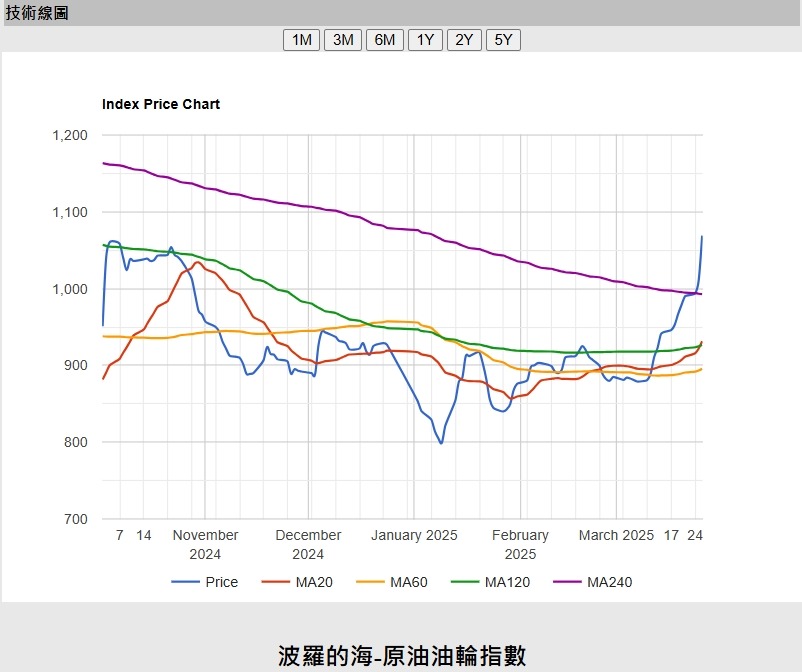Click the 700 y-axis value label

click(74, 519)
